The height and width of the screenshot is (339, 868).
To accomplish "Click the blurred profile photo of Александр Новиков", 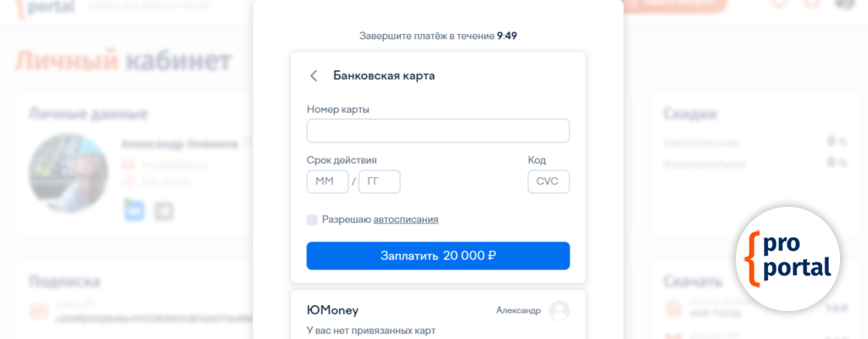I will point(69,174).
